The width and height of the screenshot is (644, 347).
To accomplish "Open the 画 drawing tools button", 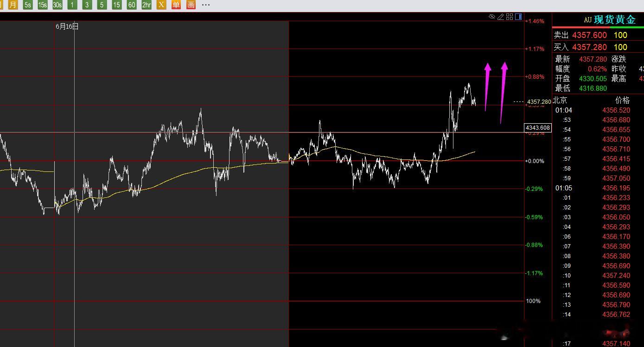I will (191, 5).
